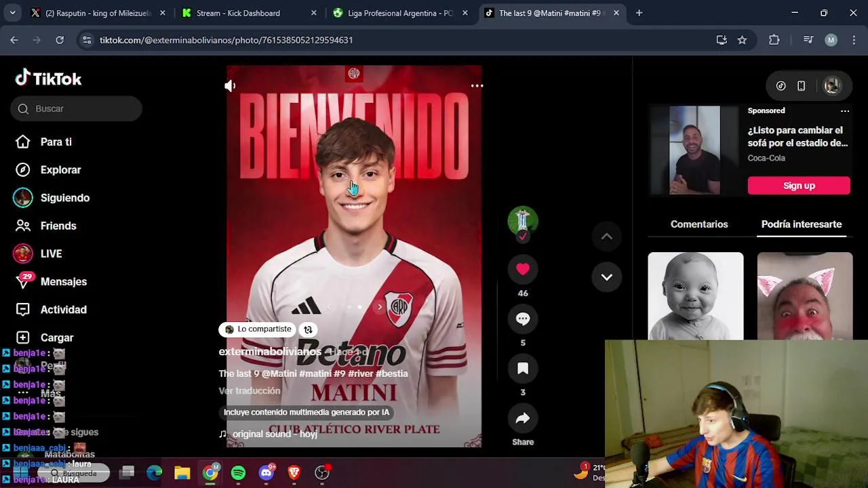This screenshot has width=868, height=488.
Task: Open the Cargar upload page
Action: [57, 338]
